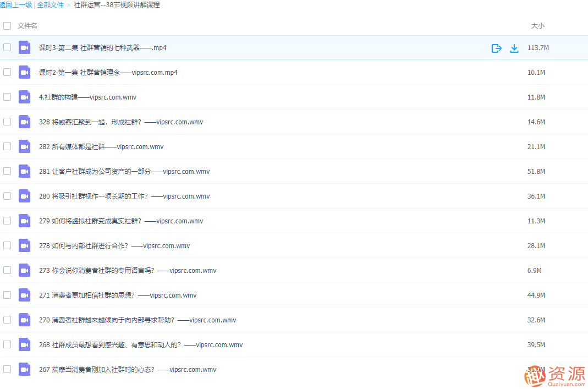588x389 pixels.
Task: Tick checkbox of file 328 将威客汇聚到一起
Action: coord(7,122)
